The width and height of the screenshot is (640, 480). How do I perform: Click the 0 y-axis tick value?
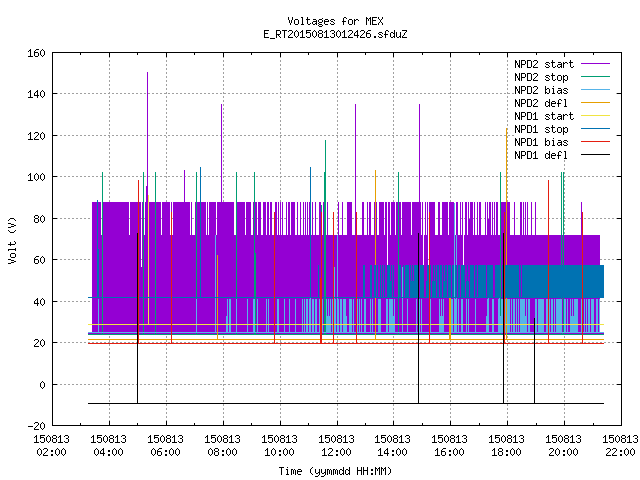(42, 385)
